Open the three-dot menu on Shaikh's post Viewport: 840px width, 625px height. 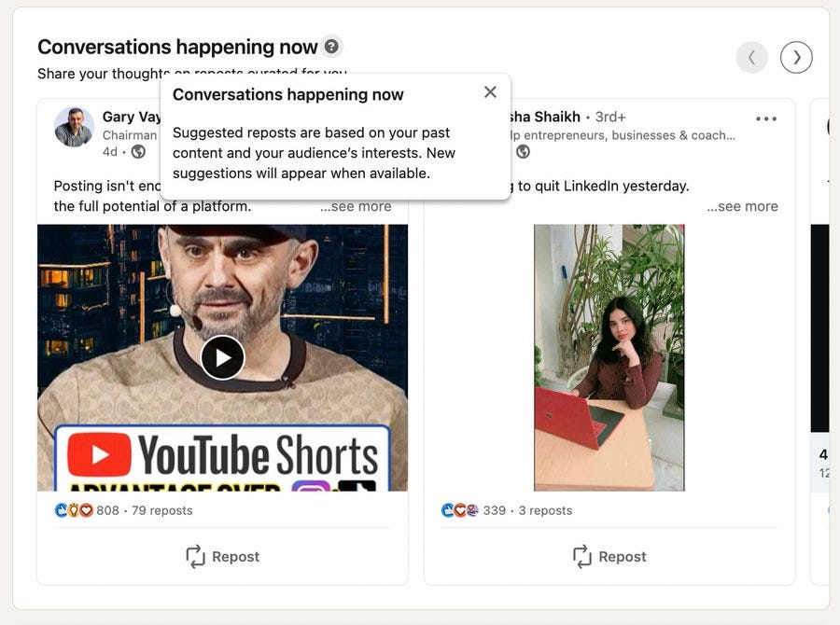pyautogui.click(x=766, y=118)
